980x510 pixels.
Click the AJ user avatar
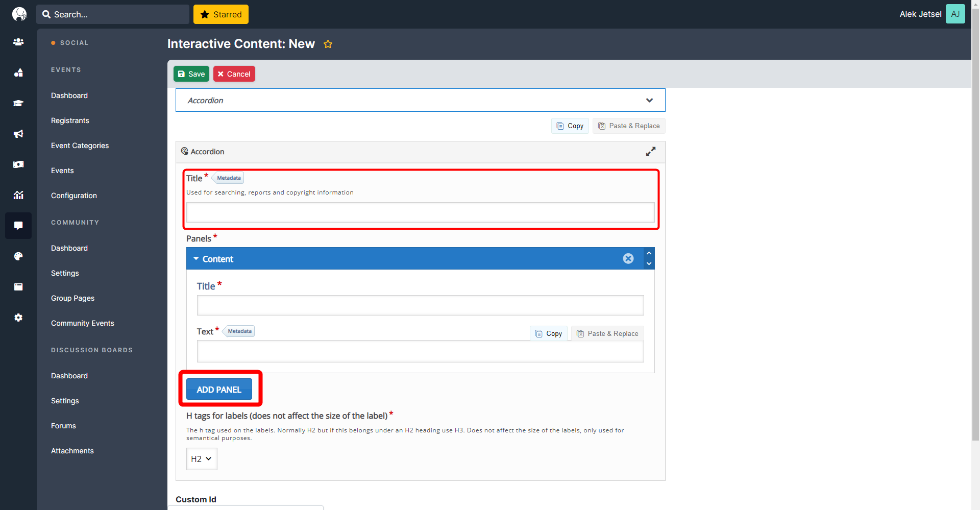point(955,14)
